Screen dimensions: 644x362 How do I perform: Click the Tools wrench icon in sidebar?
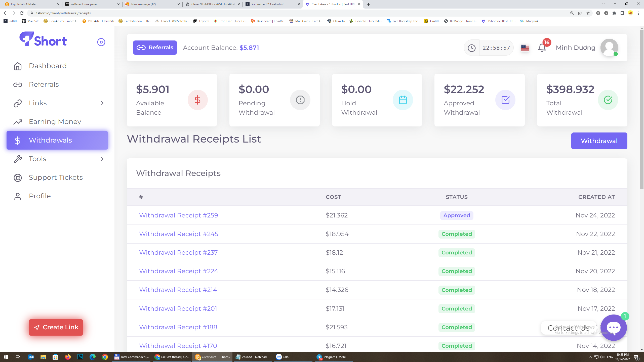(x=18, y=159)
